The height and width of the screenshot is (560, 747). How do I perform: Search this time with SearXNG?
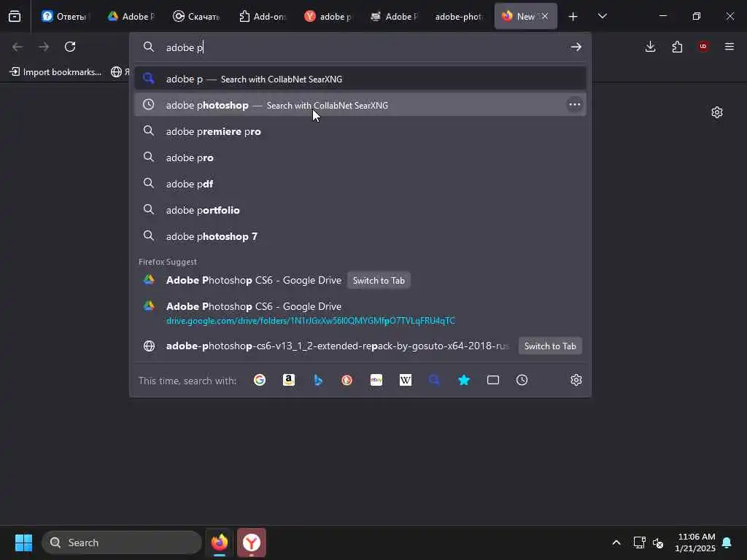pos(435,380)
